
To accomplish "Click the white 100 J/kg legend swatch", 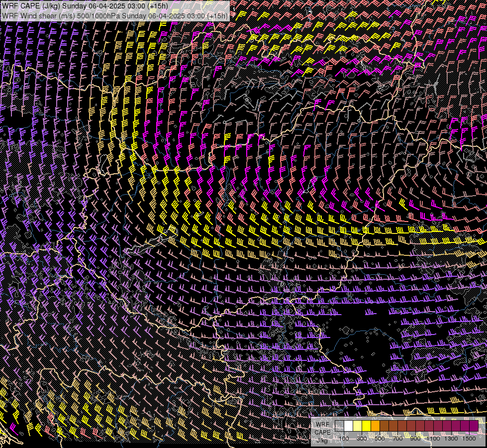I will (349, 426).
